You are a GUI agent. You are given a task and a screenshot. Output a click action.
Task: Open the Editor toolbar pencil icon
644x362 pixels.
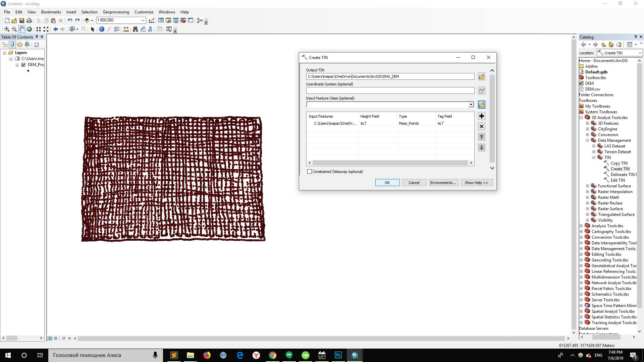pos(152,20)
